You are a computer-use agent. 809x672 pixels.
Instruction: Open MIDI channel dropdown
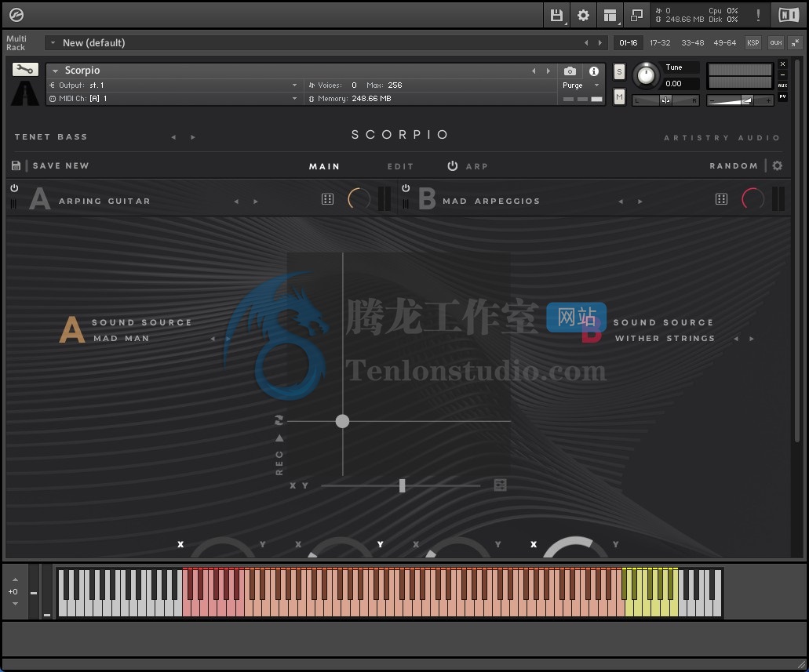(x=294, y=99)
